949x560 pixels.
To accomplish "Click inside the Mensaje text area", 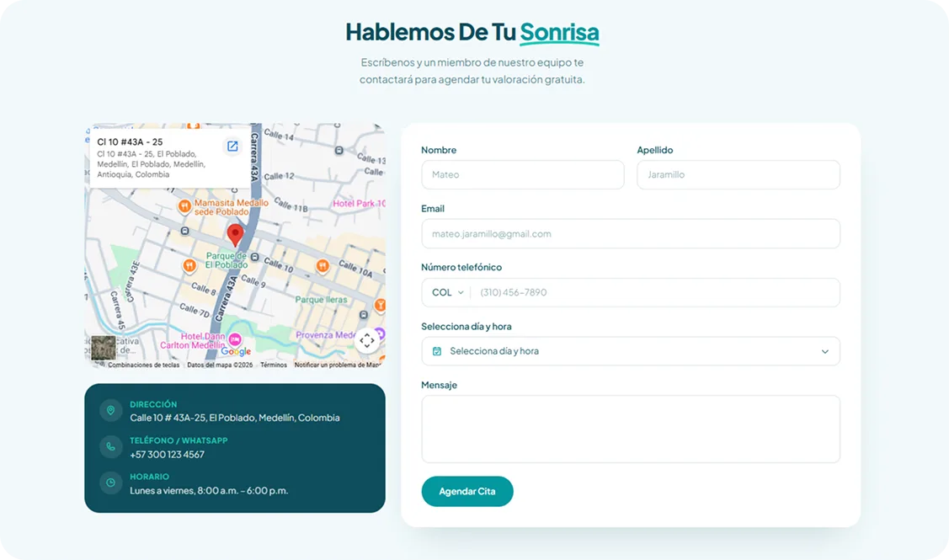I will [x=631, y=429].
